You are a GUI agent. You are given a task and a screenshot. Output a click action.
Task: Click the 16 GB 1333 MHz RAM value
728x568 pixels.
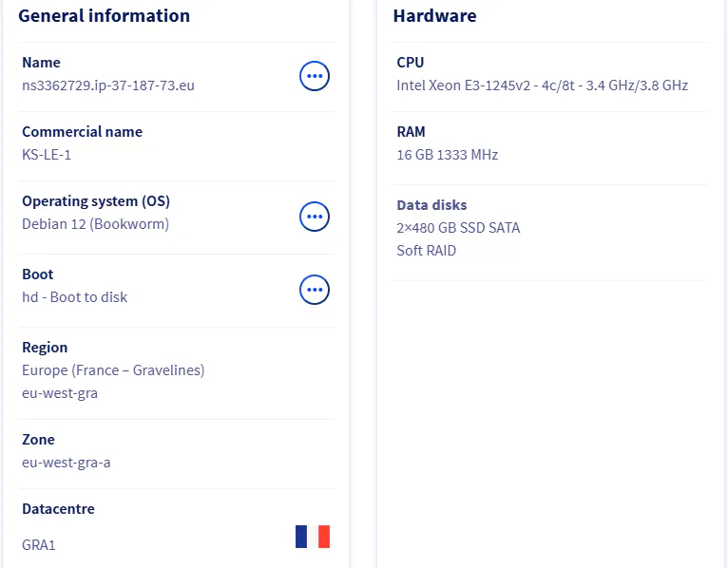pos(447,155)
